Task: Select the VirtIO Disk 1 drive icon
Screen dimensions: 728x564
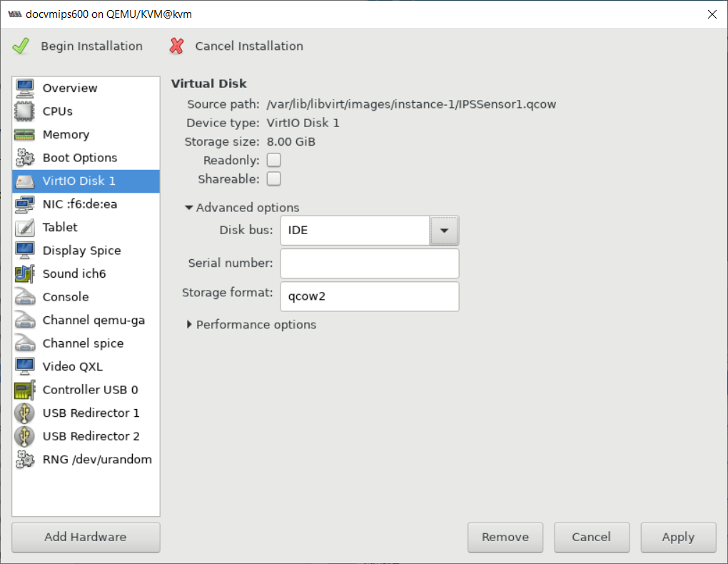Action: (x=24, y=181)
